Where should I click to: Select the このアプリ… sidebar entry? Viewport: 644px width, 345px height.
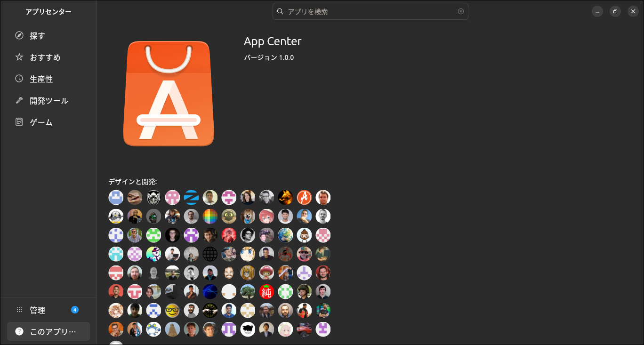point(48,331)
